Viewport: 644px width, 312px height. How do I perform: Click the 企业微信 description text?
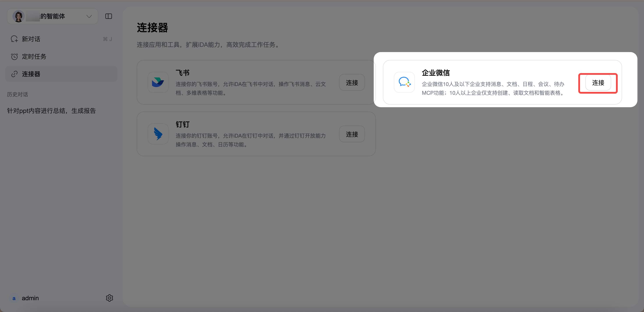[x=493, y=88]
